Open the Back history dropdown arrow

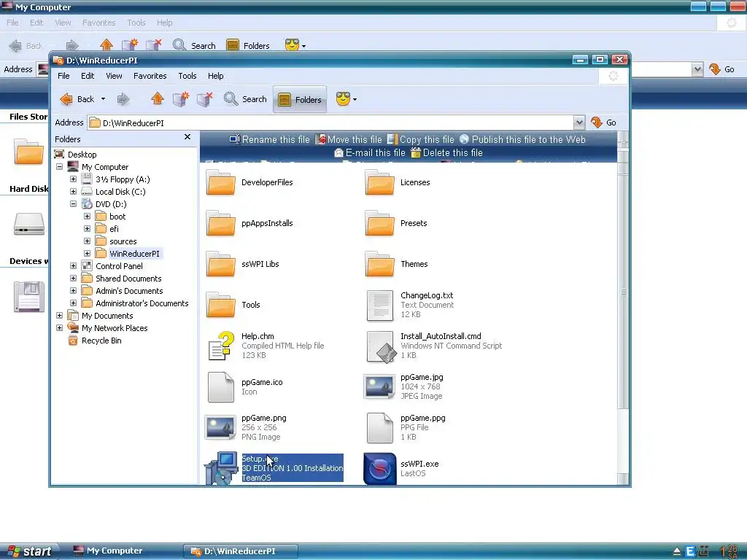103,99
